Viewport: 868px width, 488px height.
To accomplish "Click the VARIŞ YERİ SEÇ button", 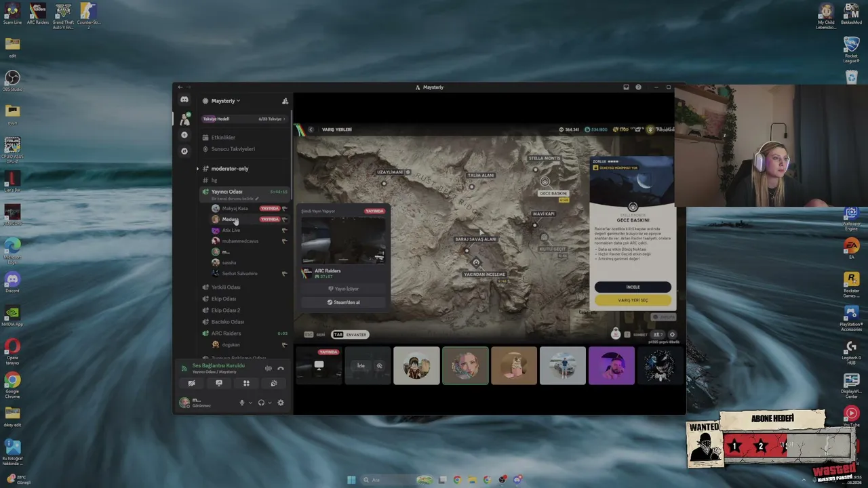I will coord(633,300).
